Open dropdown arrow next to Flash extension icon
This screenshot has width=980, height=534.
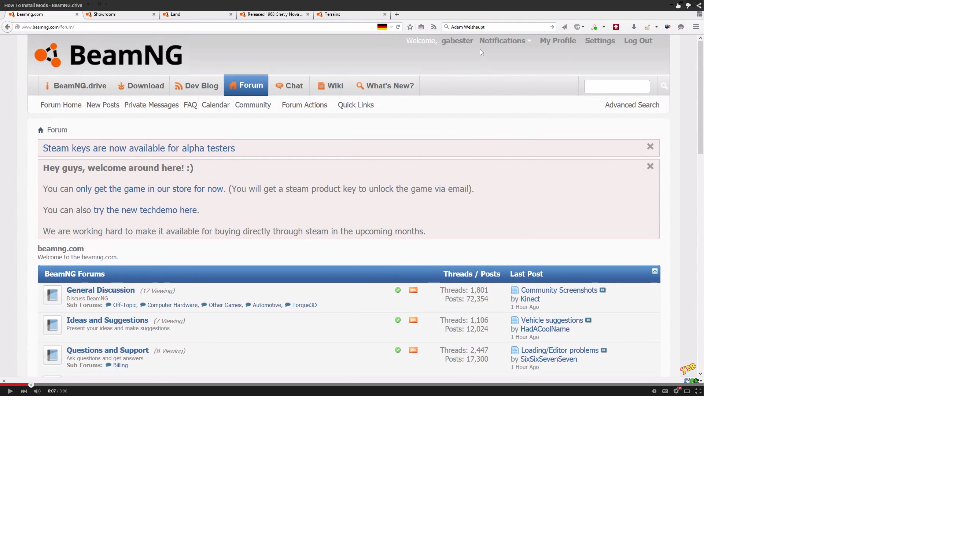pos(603,27)
